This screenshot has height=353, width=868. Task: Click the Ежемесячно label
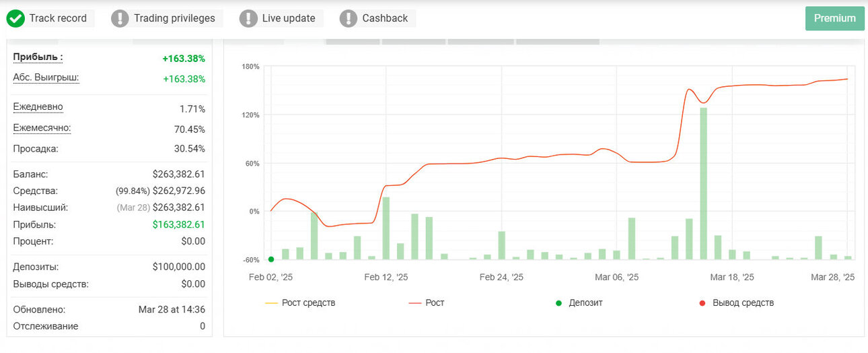coord(42,128)
